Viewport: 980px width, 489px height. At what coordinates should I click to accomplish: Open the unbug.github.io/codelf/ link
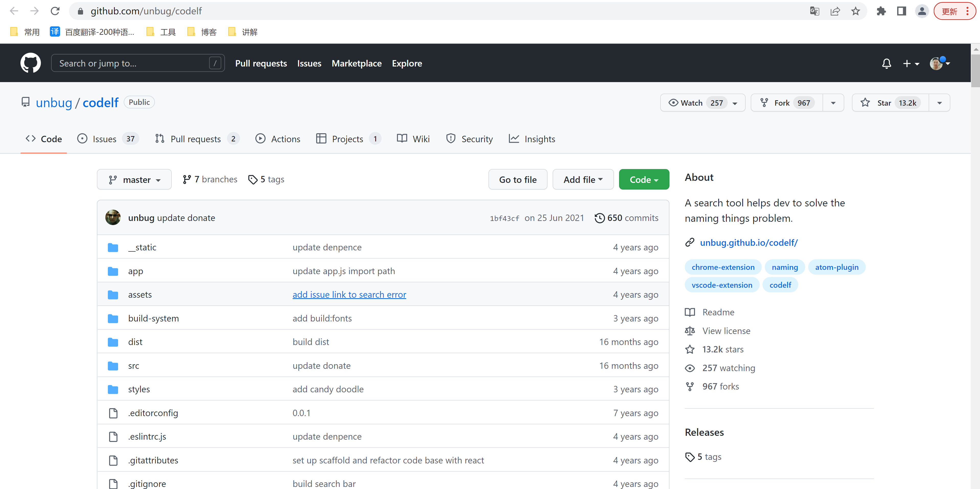coord(749,242)
